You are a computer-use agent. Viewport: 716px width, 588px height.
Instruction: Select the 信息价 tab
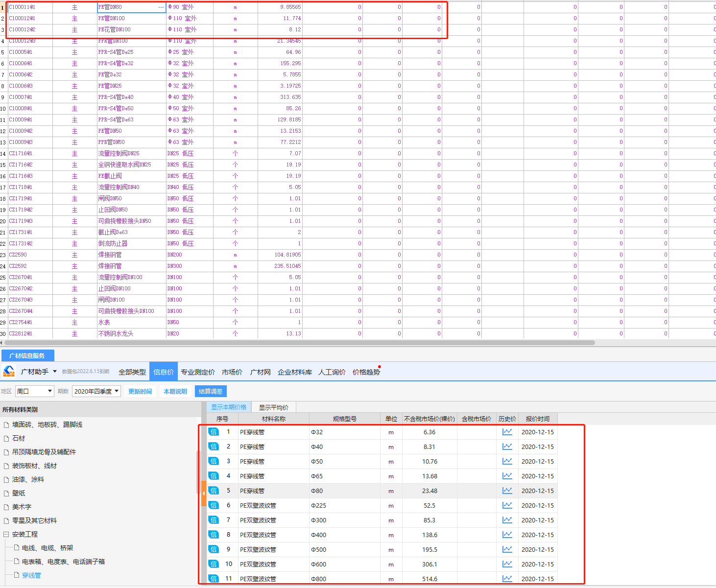164,372
